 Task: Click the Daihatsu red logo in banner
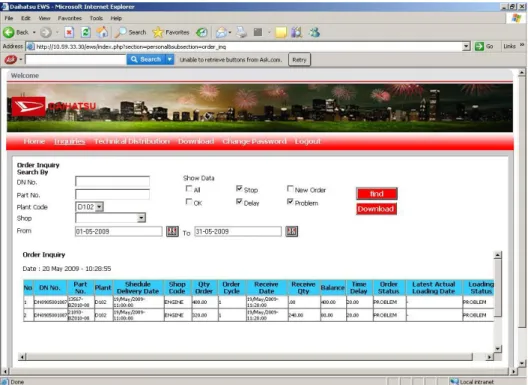29,106
